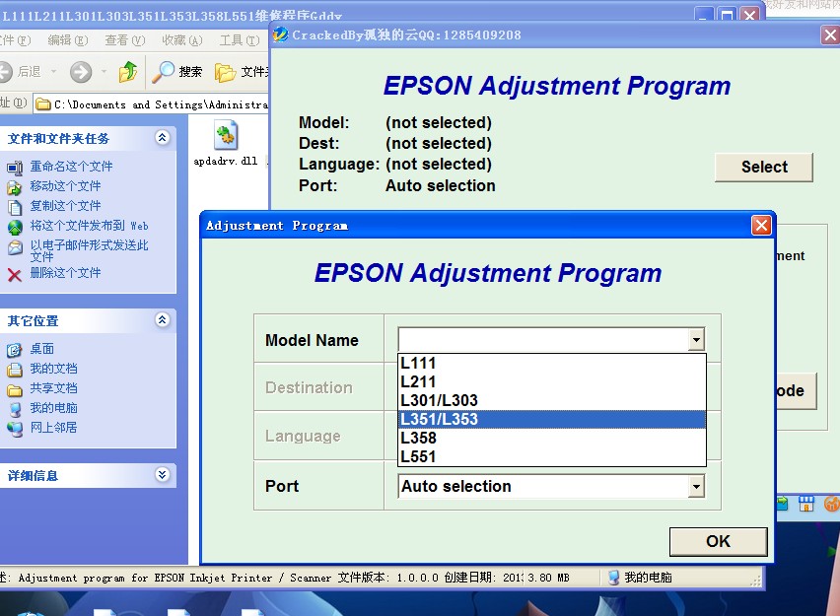Confirm with the OK button
Screen dimensions: 840x616
point(718,541)
